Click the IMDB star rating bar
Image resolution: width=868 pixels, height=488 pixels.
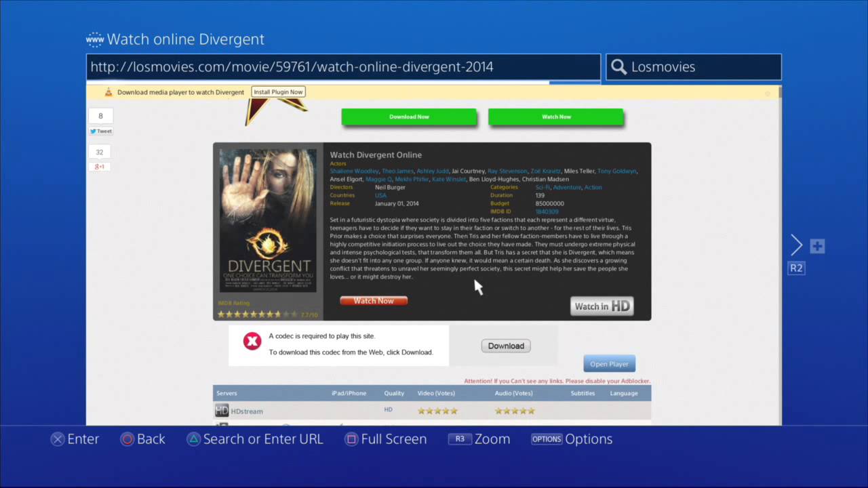coord(257,314)
